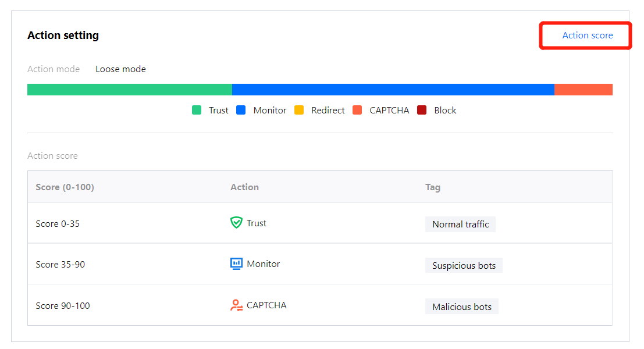Select the Malicious bots tag
This screenshot has height=349, width=644.
click(x=462, y=307)
